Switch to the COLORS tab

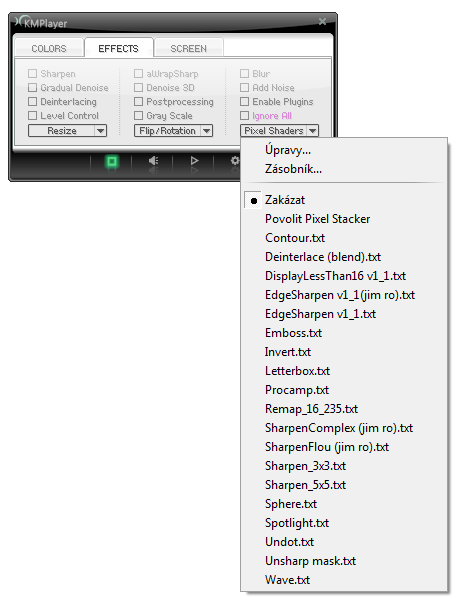(x=49, y=48)
